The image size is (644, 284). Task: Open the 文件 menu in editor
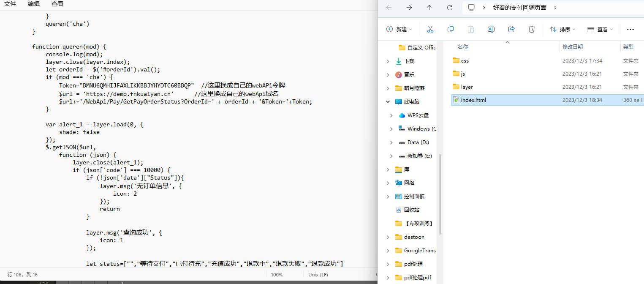point(10,4)
